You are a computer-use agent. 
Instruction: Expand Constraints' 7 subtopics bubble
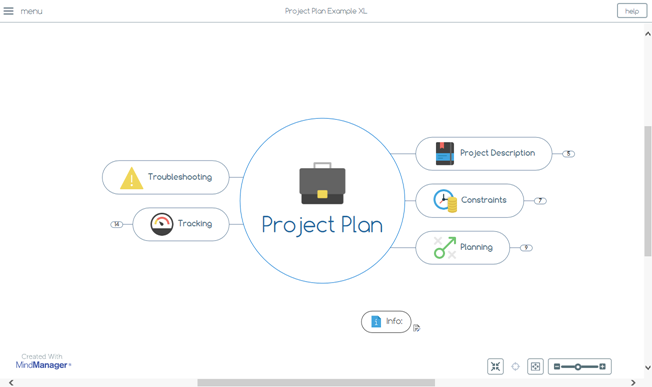[540, 201]
